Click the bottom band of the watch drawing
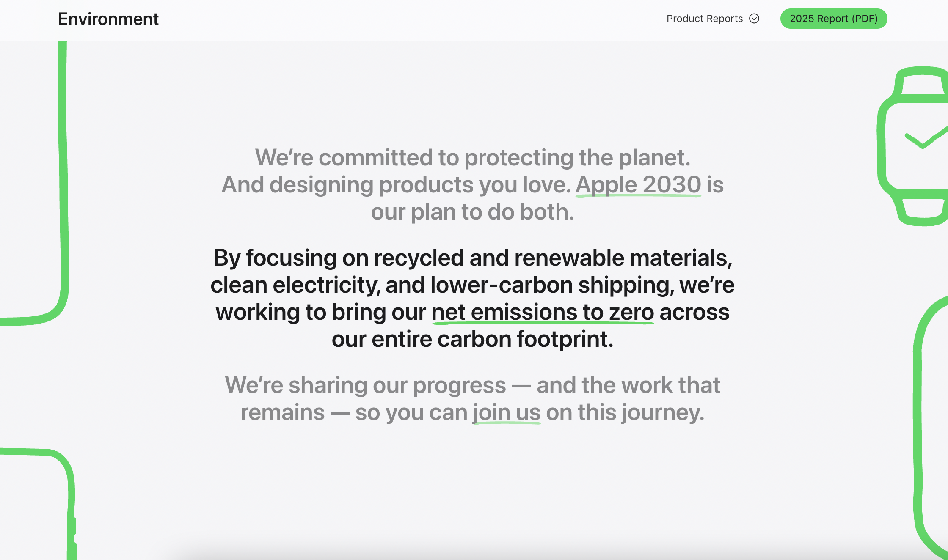 923,211
